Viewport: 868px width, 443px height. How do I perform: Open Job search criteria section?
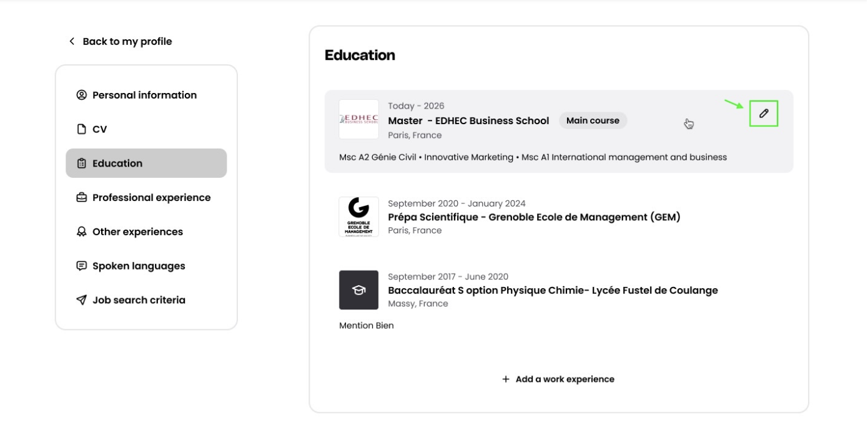139,300
